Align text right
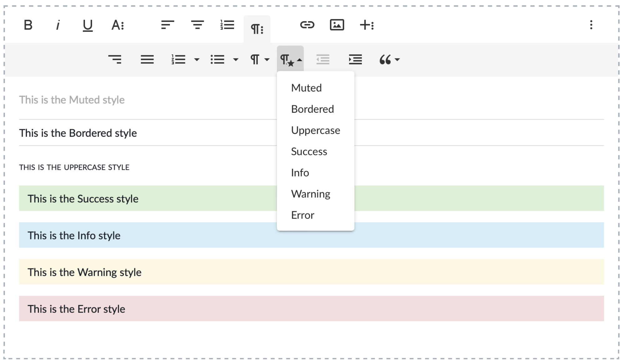Screen dimensions: 625x364 tap(115, 59)
